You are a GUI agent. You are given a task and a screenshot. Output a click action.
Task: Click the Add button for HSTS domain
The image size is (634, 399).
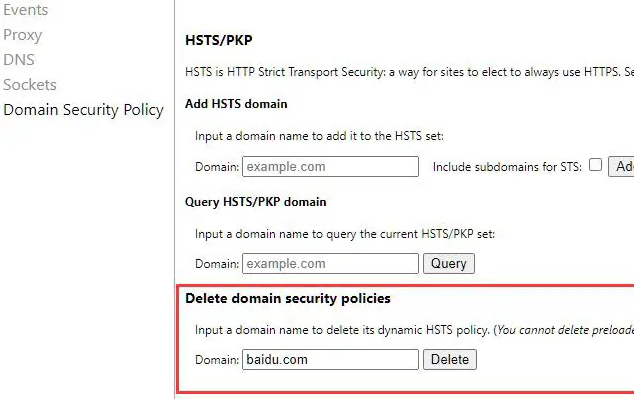(x=621, y=166)
